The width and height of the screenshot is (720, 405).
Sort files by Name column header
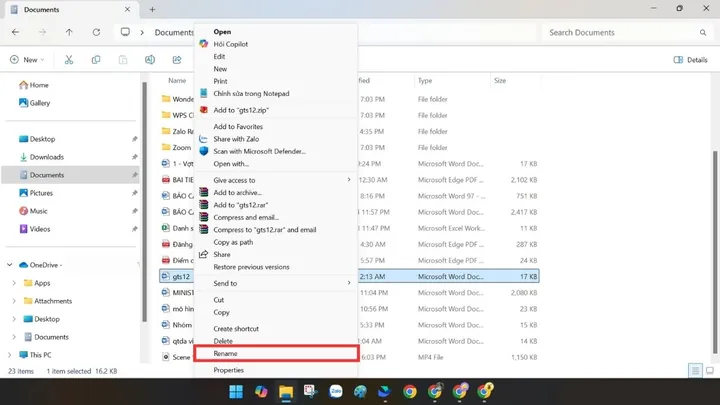point(177,80)
